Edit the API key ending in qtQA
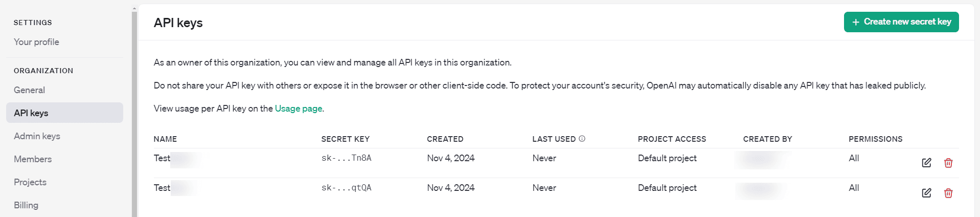 coord(926,193)
